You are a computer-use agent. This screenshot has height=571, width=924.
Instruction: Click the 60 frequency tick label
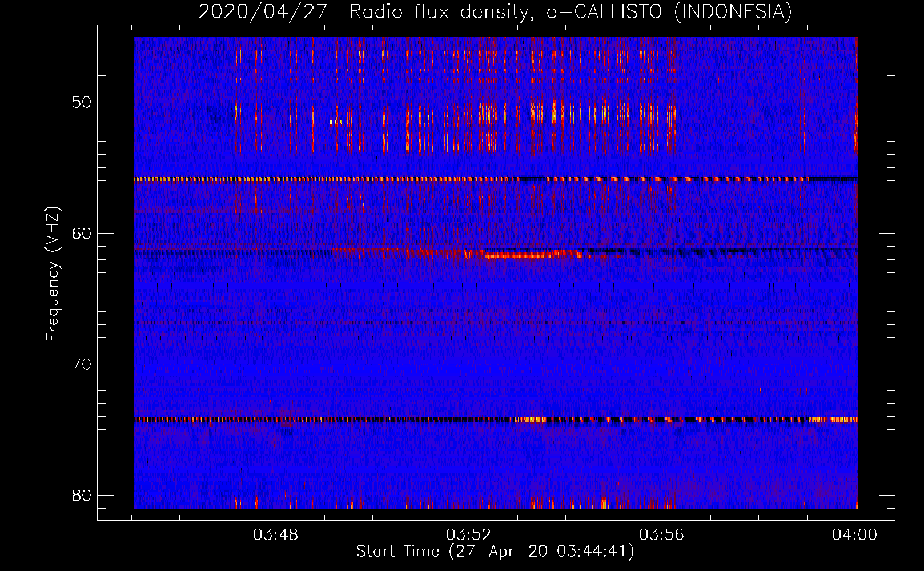click(x=82, y=233)
